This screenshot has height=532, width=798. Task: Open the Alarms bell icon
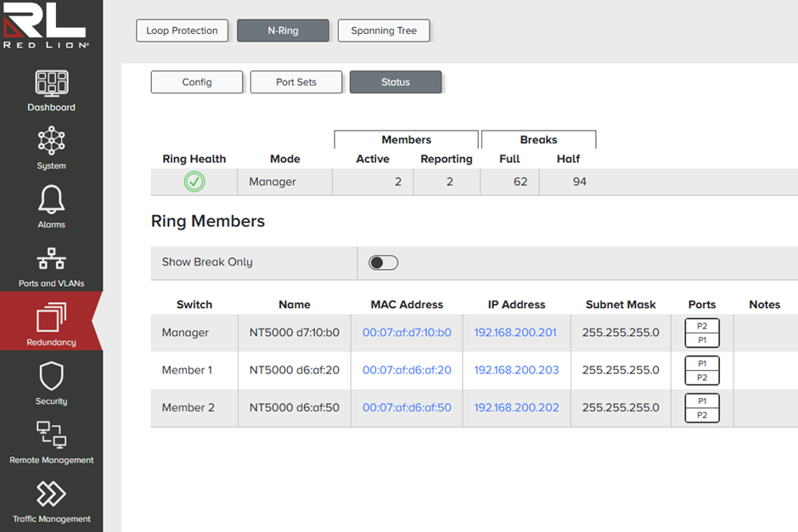coord(51,201)
